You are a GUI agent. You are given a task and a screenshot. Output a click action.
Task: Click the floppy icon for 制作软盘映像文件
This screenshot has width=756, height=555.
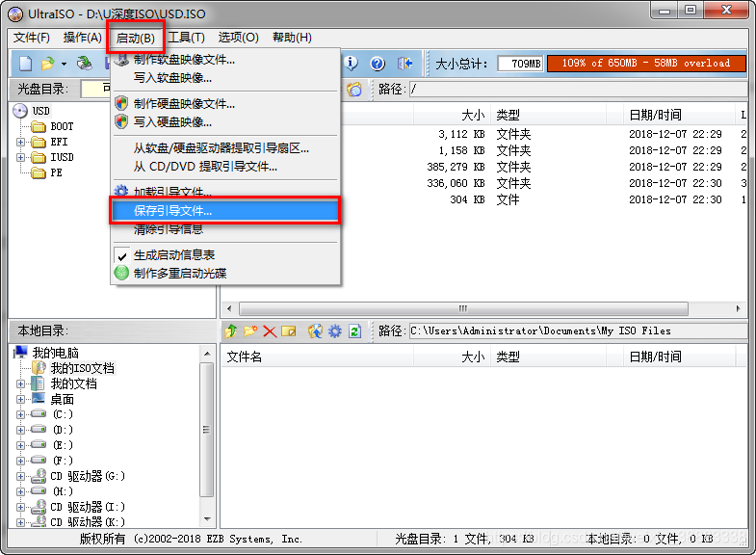[x=121, y=60]
